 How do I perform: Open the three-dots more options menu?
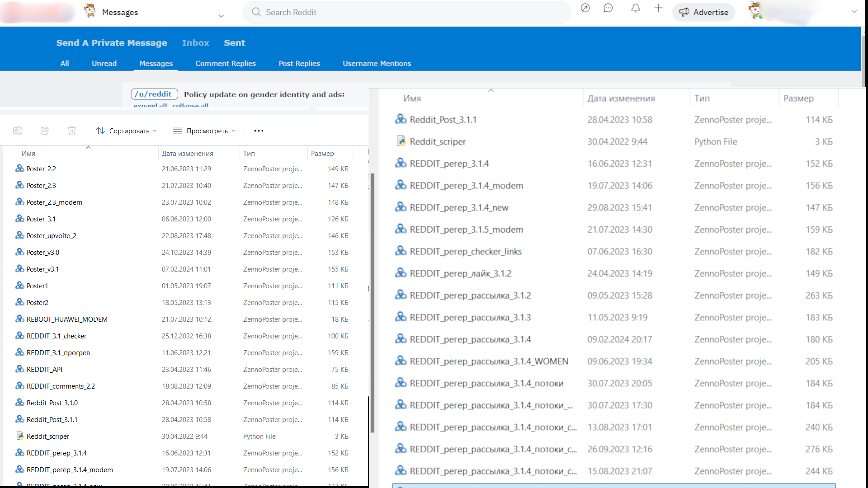click(x=259, y=131)
